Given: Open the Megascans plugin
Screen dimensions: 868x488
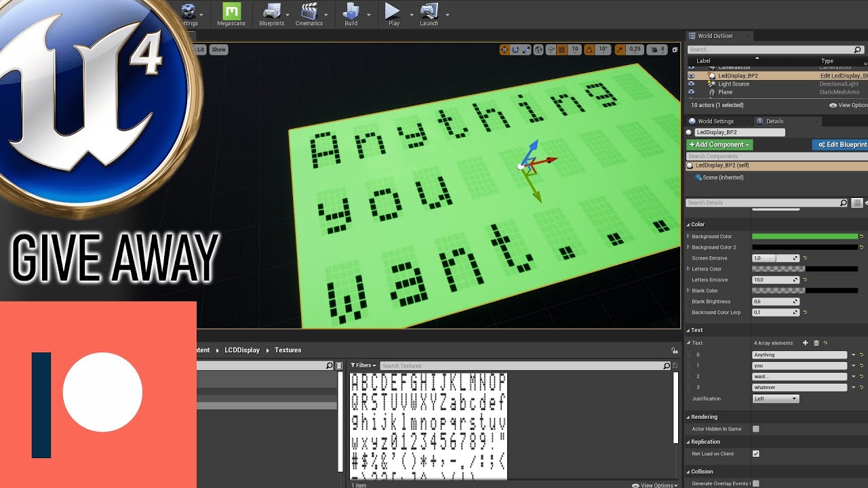Looking at the screenshot, I should [231, 14].
